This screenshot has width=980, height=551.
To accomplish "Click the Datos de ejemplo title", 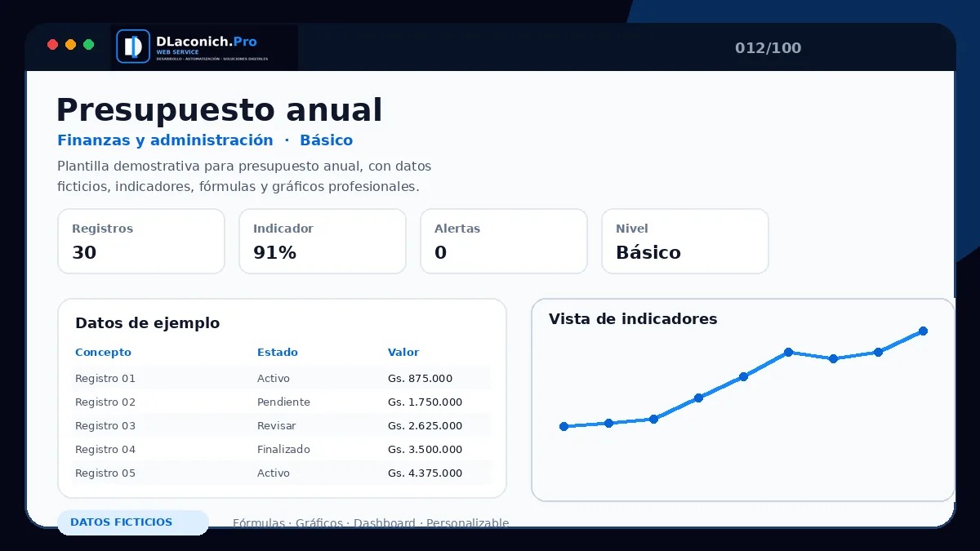I will (x=147, y=323).
